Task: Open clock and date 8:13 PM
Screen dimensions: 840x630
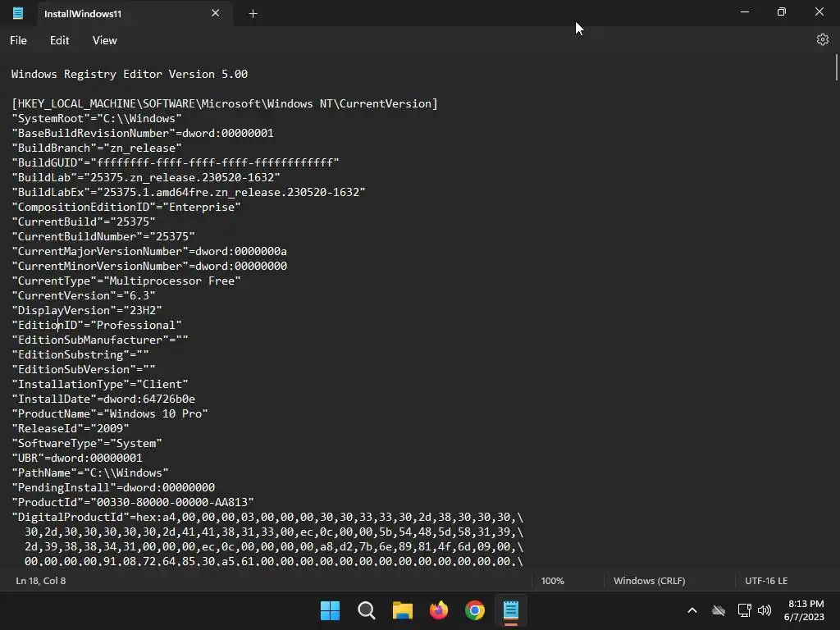Action: (804, 610)
